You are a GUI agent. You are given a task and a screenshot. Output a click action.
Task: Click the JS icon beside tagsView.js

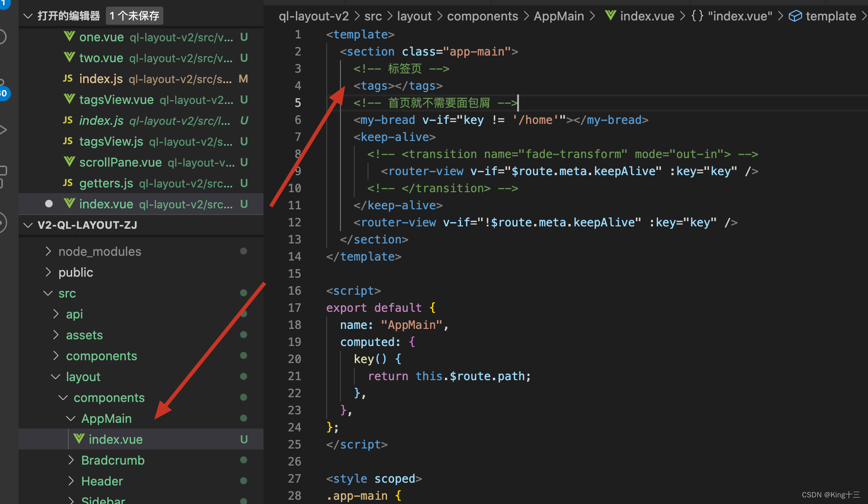tap(68, 141)
